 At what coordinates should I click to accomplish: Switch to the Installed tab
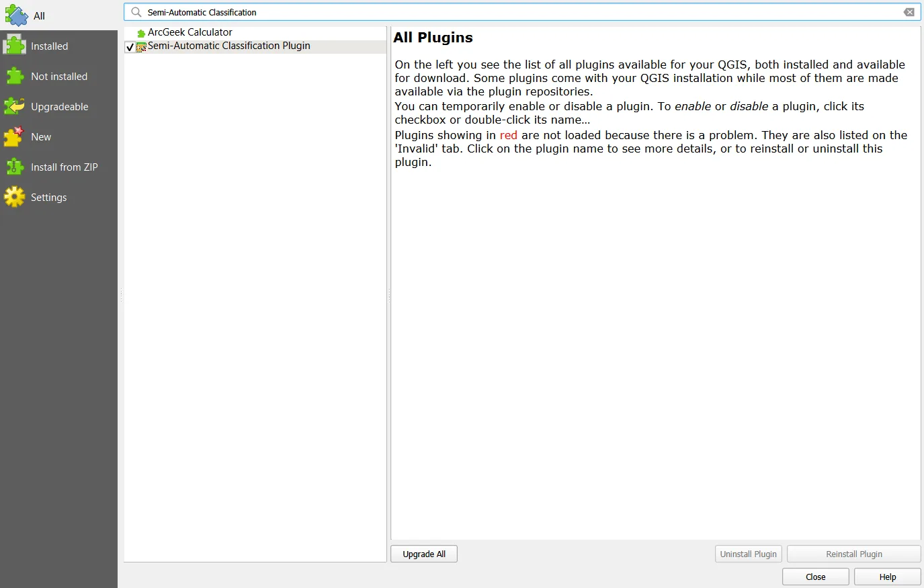58,46
